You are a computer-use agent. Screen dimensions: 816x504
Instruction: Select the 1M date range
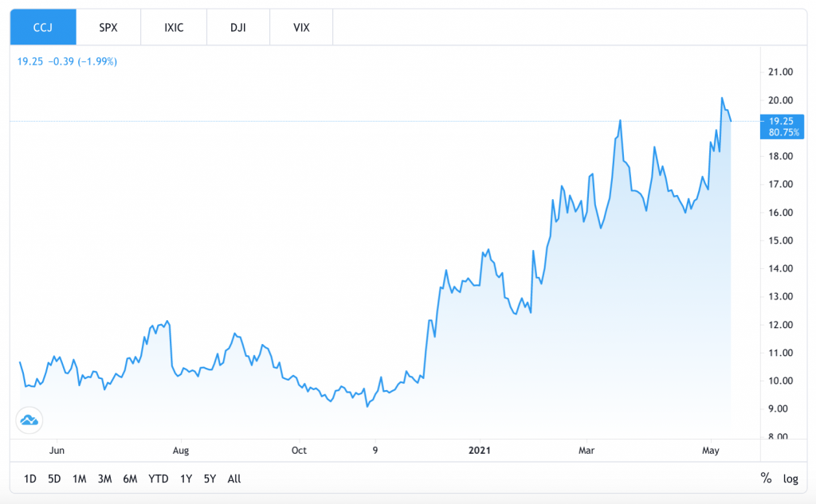pos(79,479)
